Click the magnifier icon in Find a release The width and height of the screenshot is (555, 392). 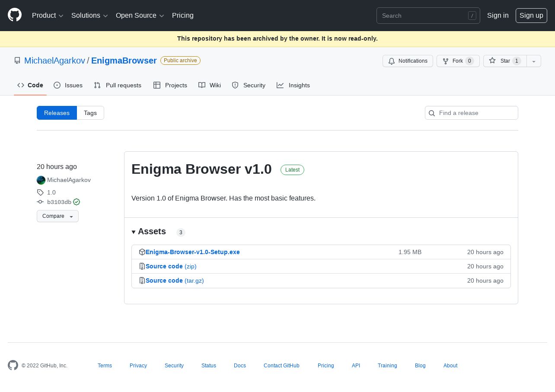pos(432,113)
